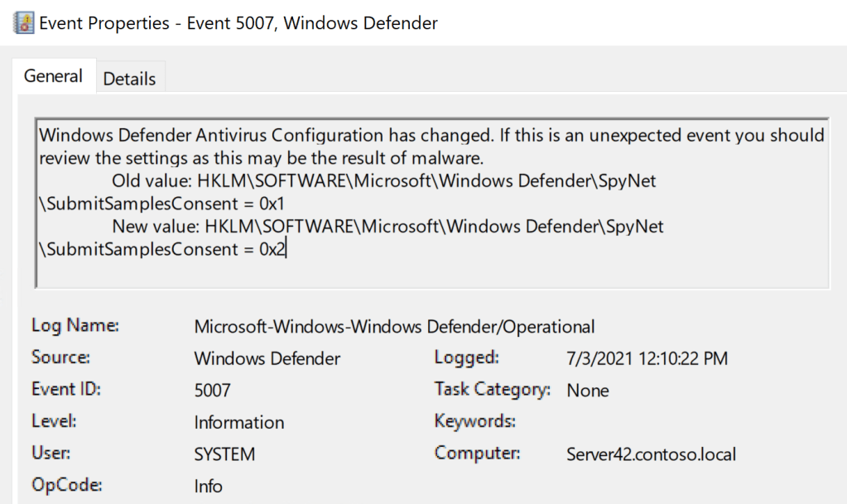Click the OpCode value Info

tap(208, 486)
